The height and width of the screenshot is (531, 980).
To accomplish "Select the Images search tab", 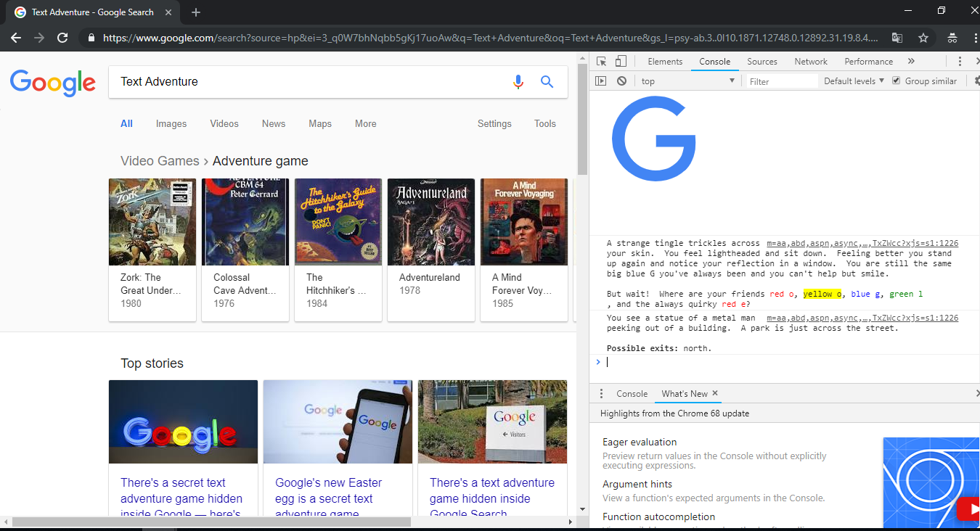I will pos(171,124).
